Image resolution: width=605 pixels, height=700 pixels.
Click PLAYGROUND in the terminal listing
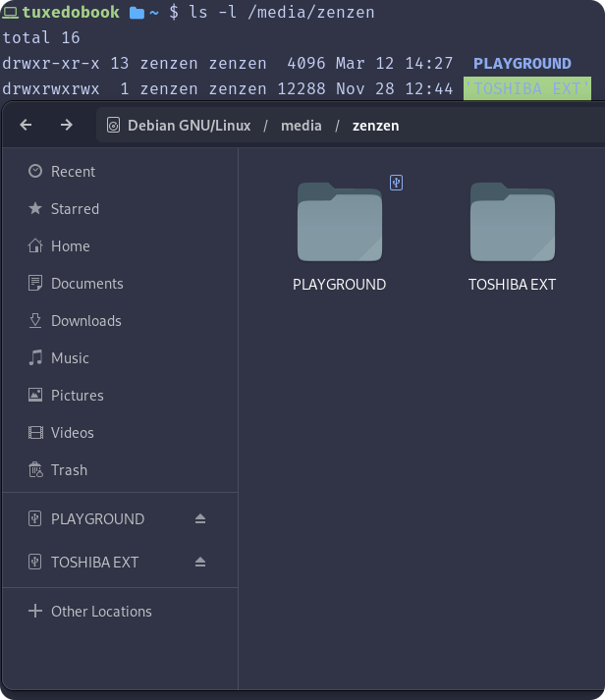tap(522, 64)
